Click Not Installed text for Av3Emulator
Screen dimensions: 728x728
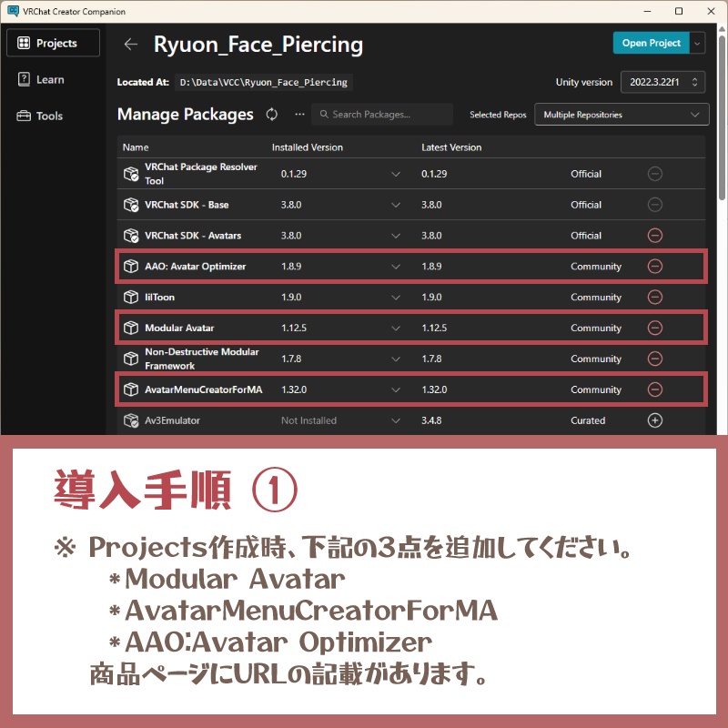(308, 420)
